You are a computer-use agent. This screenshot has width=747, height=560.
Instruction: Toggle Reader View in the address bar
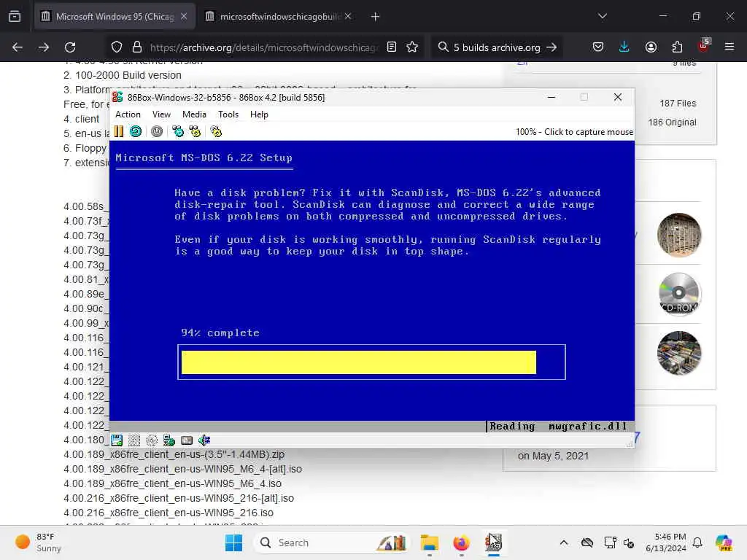(392, 47)
